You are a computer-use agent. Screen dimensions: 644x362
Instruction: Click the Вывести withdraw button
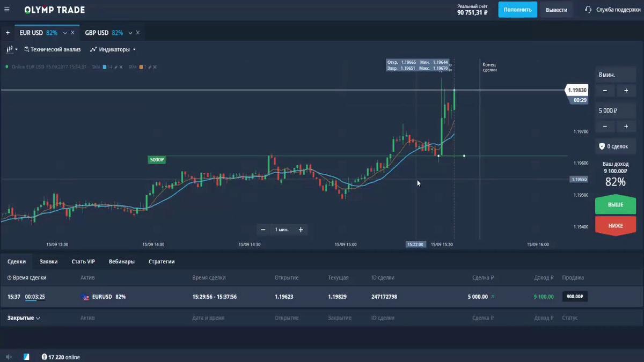coord(556,10)
